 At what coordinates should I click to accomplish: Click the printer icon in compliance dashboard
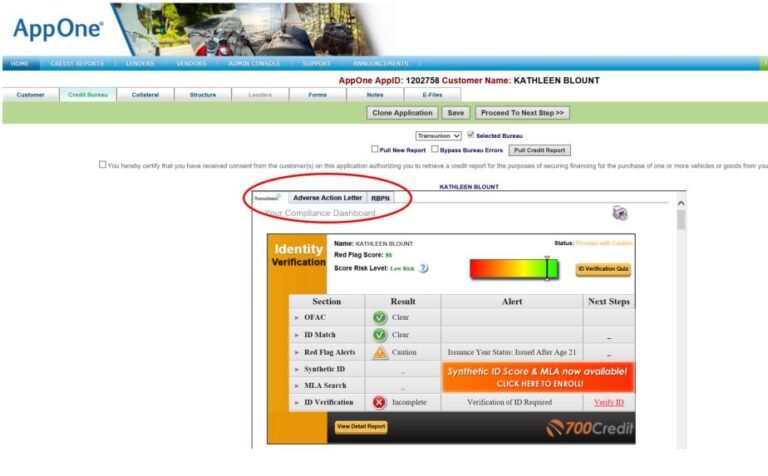point(619,213)
